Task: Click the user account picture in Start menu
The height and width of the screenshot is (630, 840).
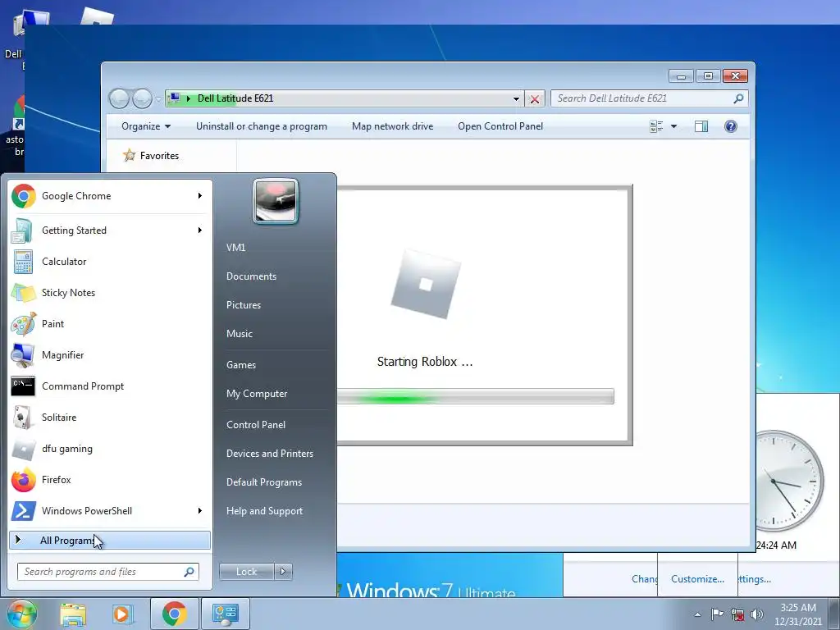Action: [x=276, y=202]
